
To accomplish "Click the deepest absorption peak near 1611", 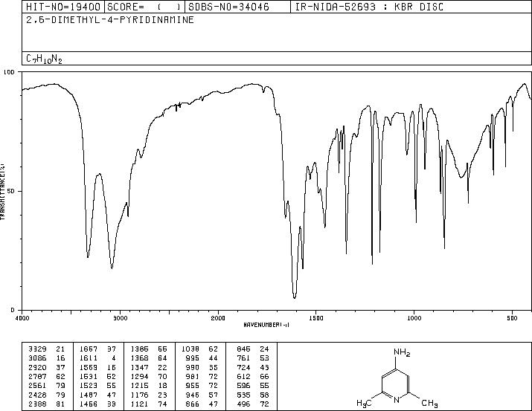I will [295, 297].
